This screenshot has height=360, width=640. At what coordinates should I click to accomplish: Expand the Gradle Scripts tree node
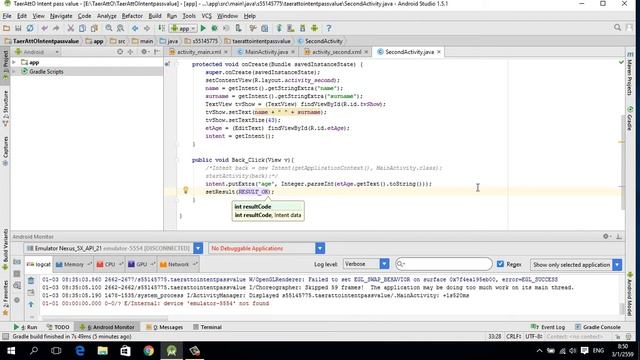pos(14,71)
